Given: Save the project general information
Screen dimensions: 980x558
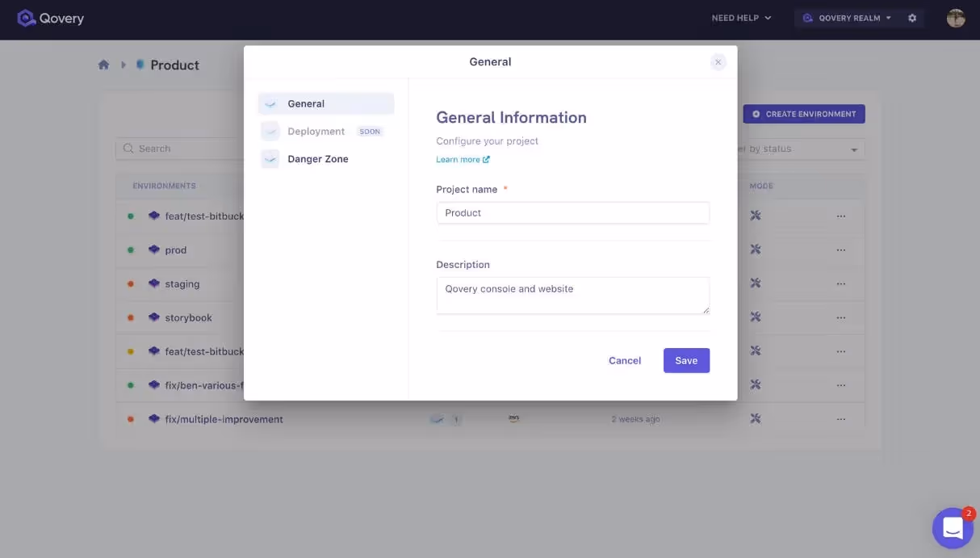Looking at the screenshot, I should click(x=686, y=360).
